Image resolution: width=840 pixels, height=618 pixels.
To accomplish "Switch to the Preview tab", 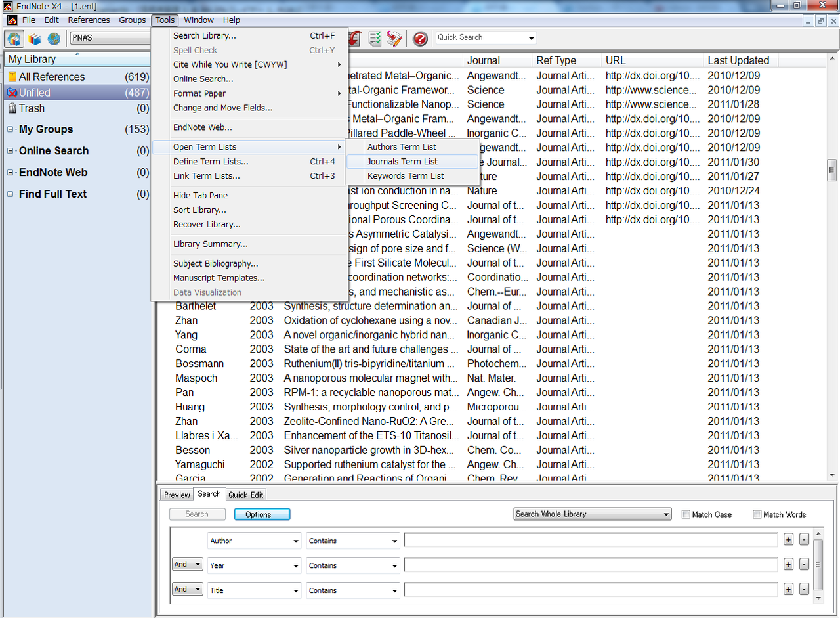I will tap(177, 495).
